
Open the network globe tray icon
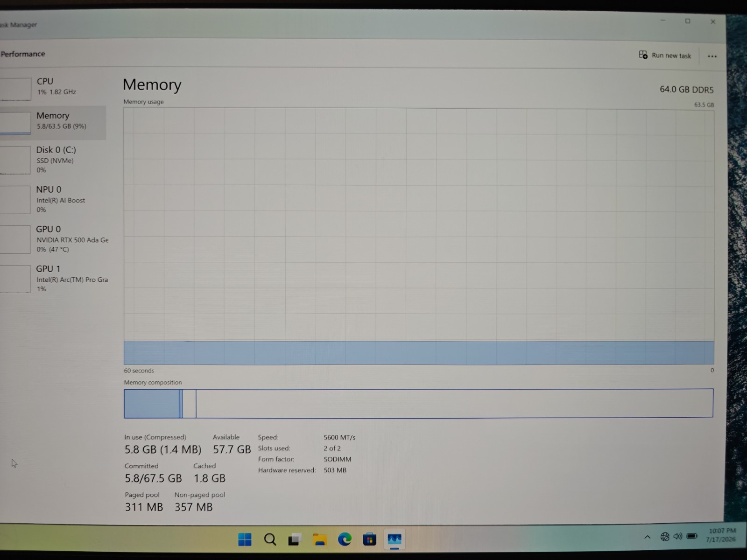coord(665,537)
